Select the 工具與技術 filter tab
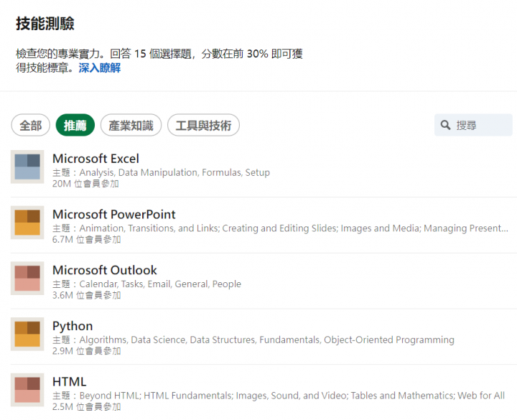This screenshot has height=420, width=517. coord(203,125)
